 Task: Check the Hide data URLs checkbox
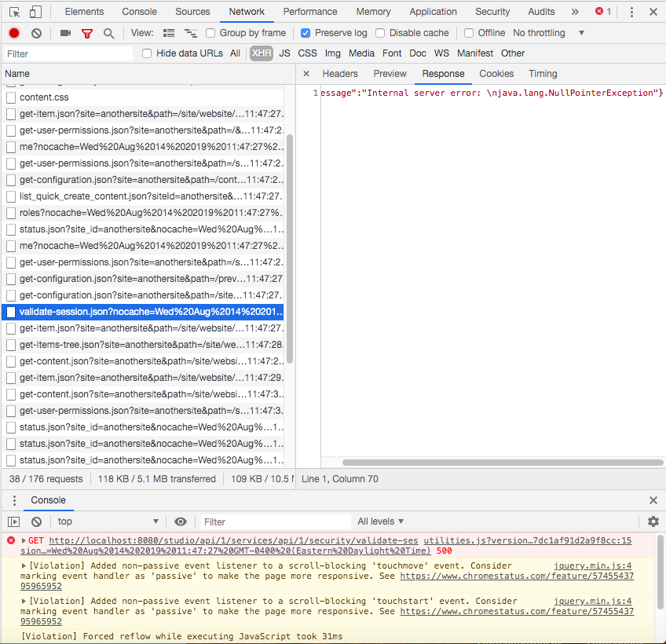[146, 53]
